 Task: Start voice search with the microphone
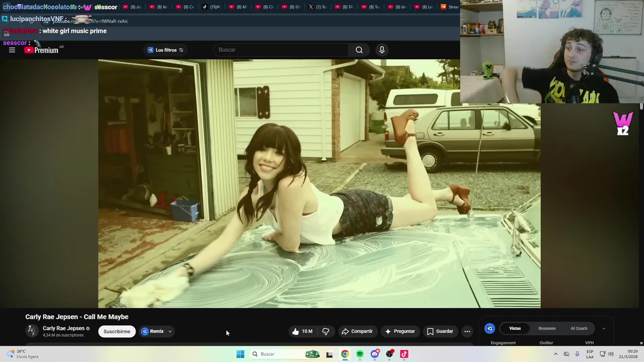tap(382, 50)
